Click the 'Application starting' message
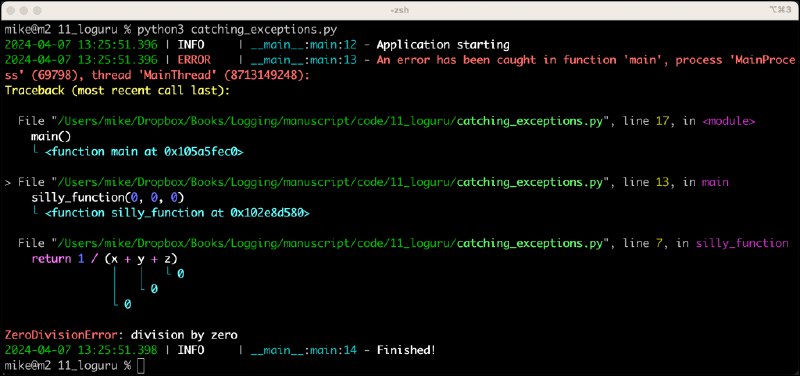Viewport: 800px width, 376px height. [443, 45]
